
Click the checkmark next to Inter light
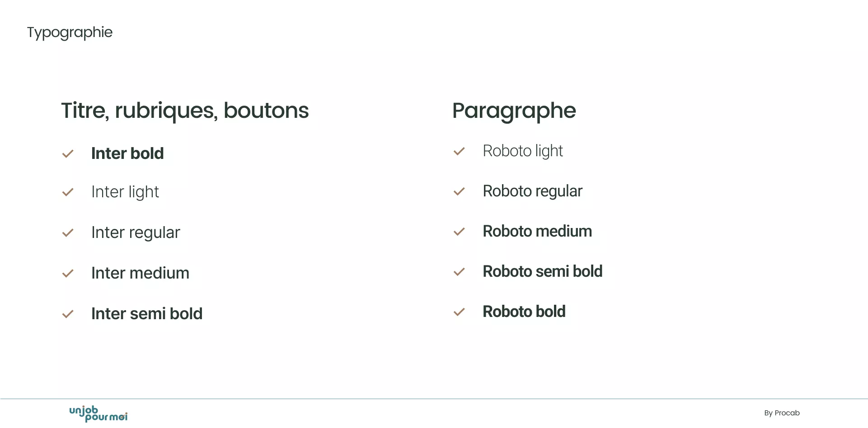point(68,192)
